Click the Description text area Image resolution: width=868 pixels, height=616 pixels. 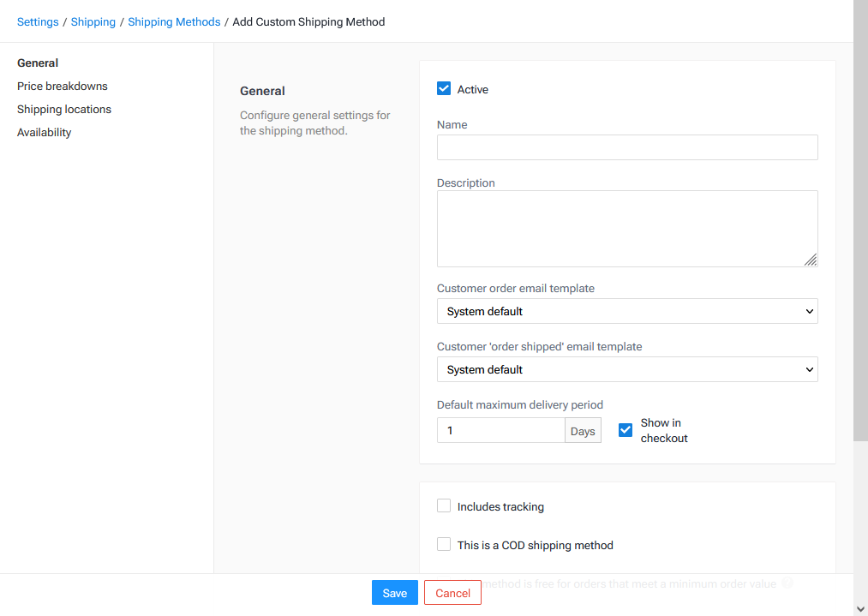click(627, 227)
